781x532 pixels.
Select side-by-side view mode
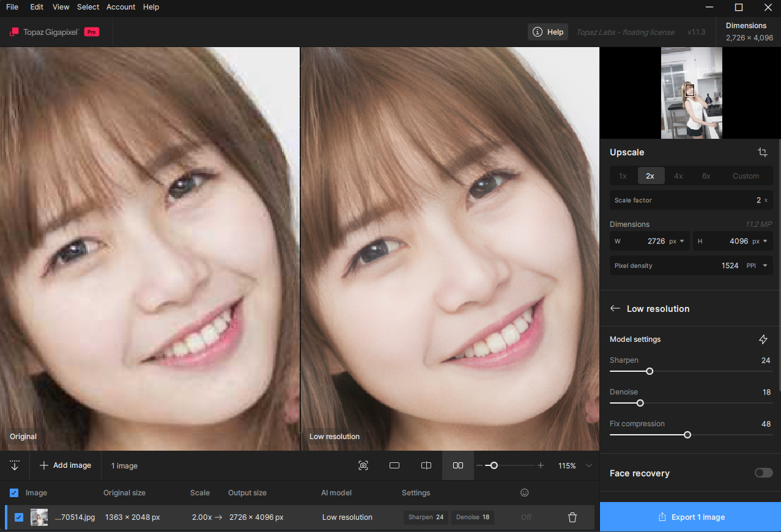457,466
